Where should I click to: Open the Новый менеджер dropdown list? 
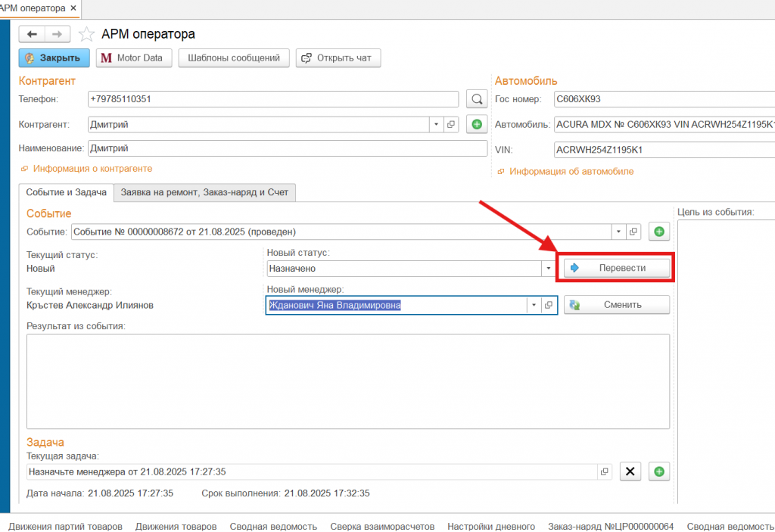click(x=534, y=305)
